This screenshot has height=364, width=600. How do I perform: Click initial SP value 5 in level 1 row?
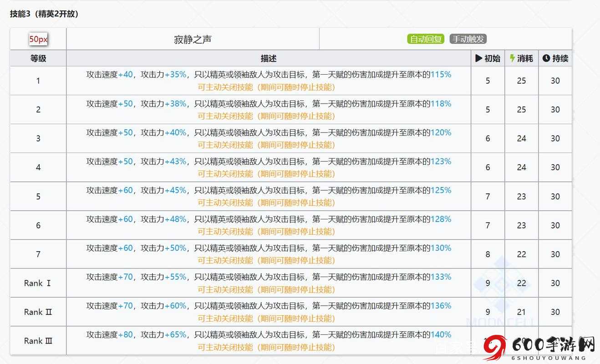pos(488,81)
